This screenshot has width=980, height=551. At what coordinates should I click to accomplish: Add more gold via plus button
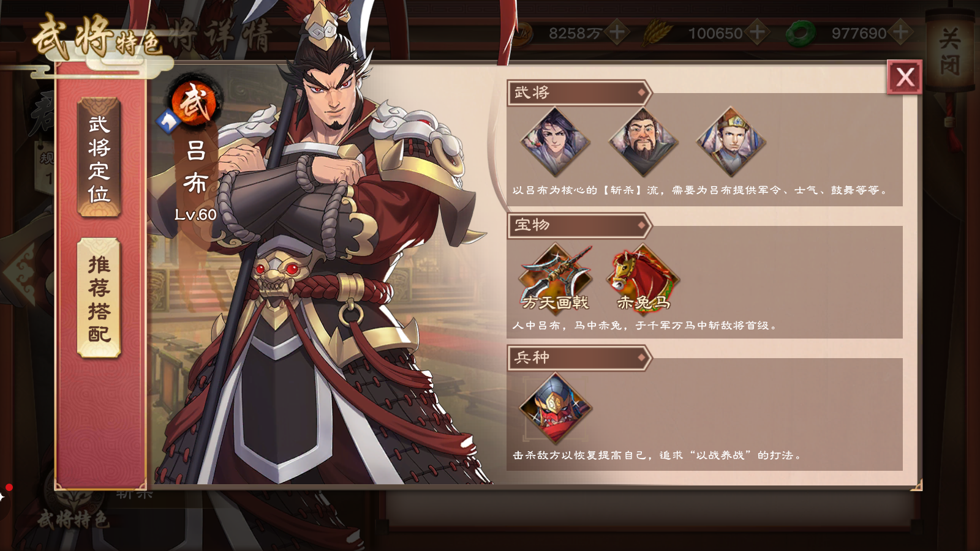pyautogui.click(x=617, y=32)
